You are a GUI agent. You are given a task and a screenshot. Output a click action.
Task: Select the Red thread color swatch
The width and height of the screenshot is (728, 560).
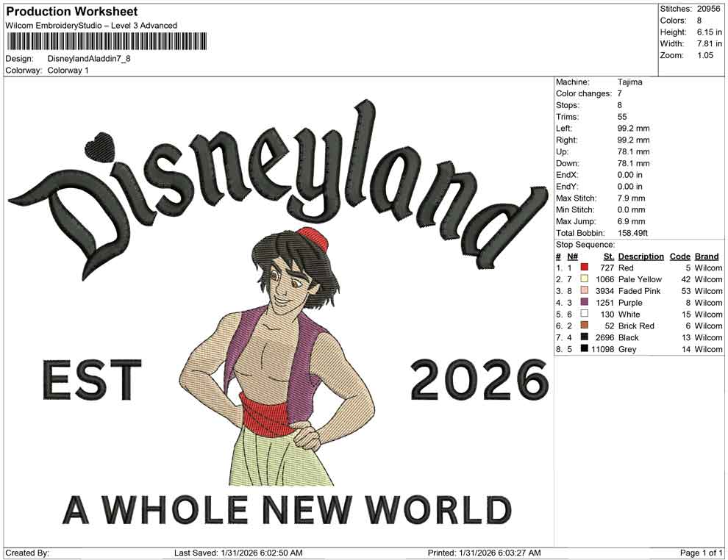(x=583, y=268)
